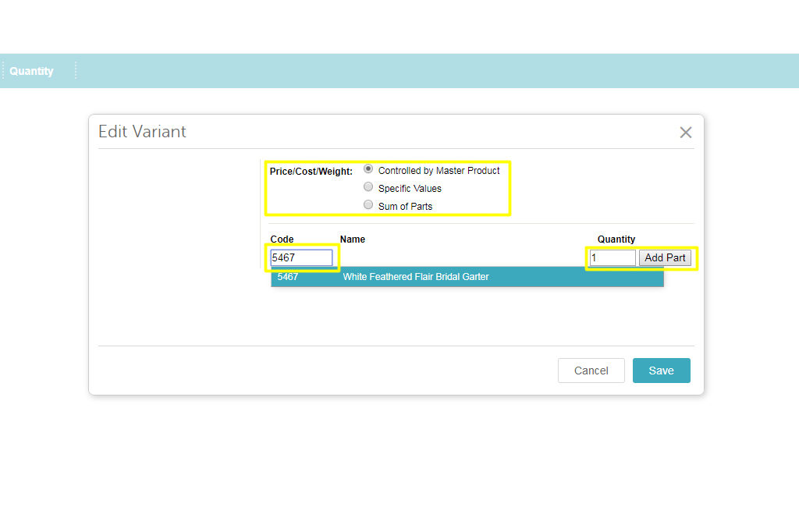The image size is (799, 532).
Task: Select Controlled by Master Product radio option
Action: tap(368, 169)
